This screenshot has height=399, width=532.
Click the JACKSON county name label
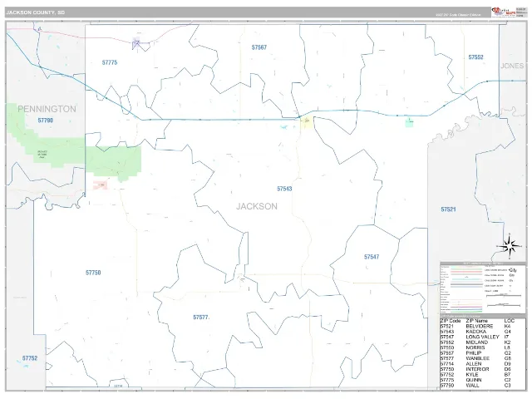[x=257, y=207]
